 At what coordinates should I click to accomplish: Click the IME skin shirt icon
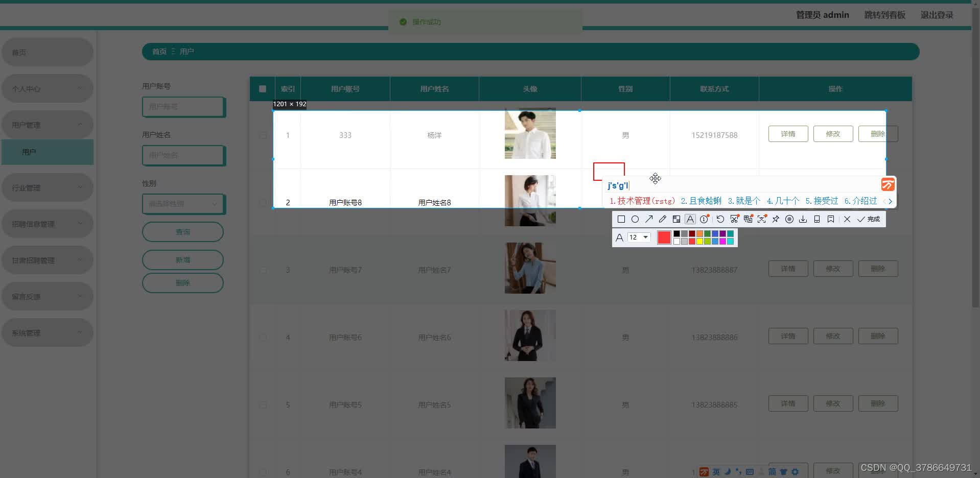tap(783, 472)
